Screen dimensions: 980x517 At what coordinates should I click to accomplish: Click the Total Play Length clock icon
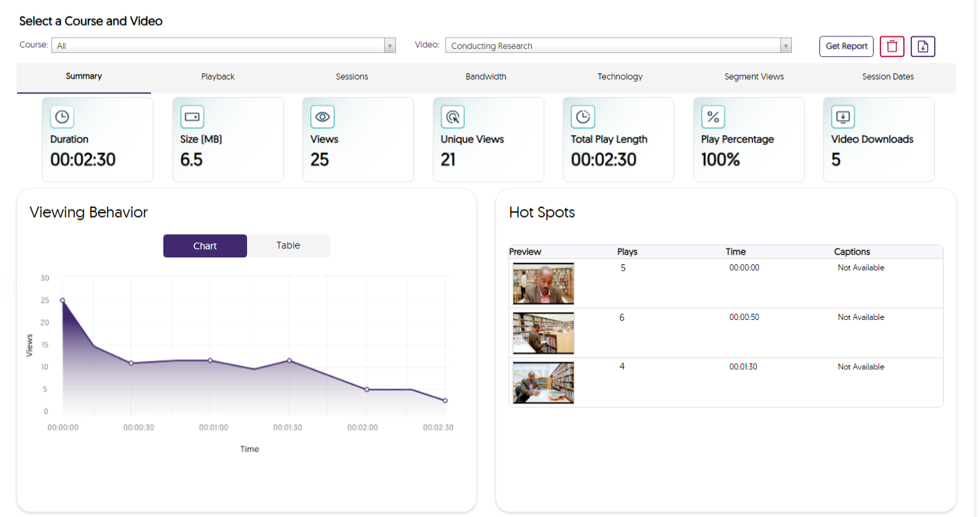point(583,117)
